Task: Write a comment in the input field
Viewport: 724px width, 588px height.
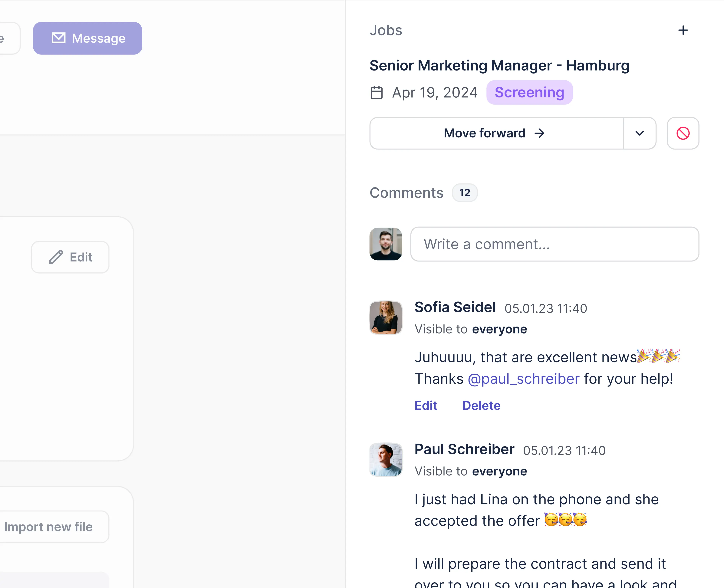Action: pos(555,244)
